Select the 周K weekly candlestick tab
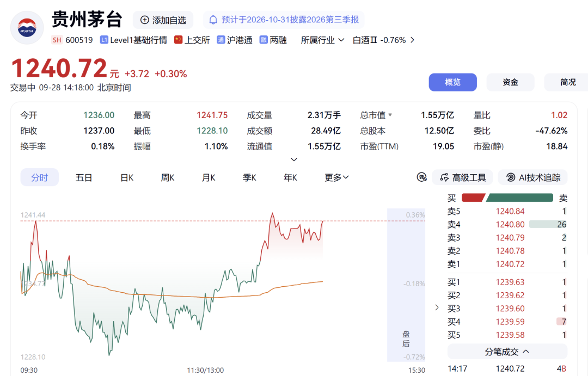588x376 pixels. (168, 177)
